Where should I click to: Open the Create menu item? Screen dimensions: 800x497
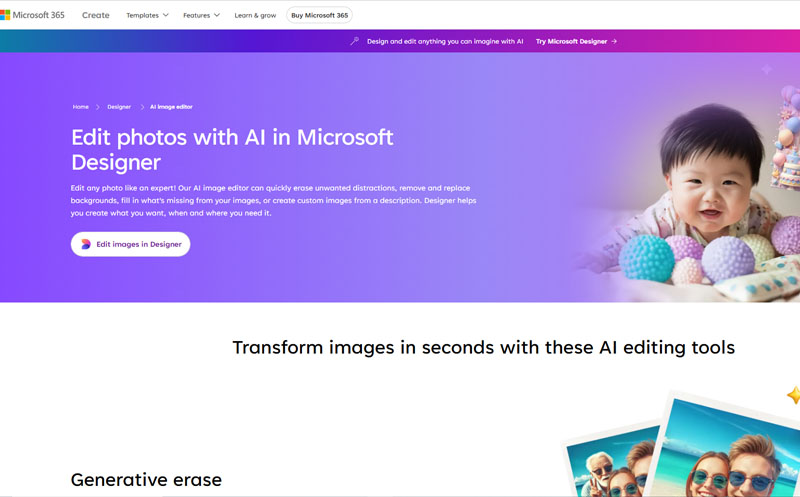[x=96, y=15]
